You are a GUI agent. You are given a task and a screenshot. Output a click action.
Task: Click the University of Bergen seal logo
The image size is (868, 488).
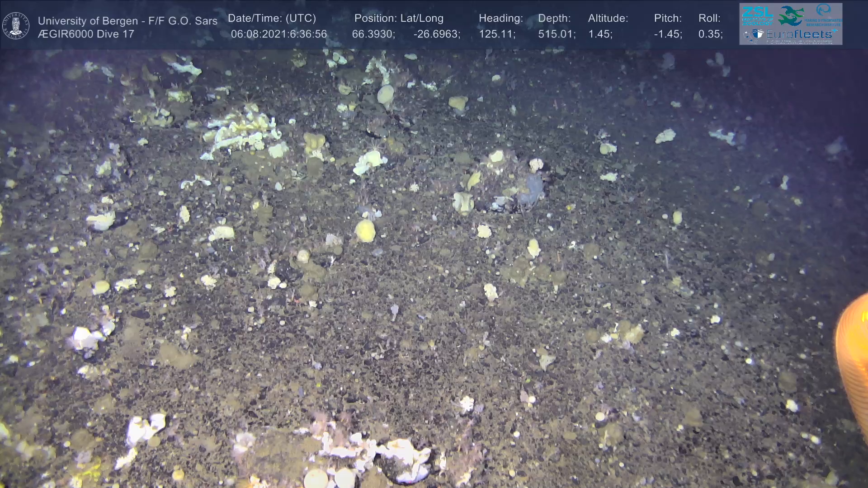click(x=16, y=26)
